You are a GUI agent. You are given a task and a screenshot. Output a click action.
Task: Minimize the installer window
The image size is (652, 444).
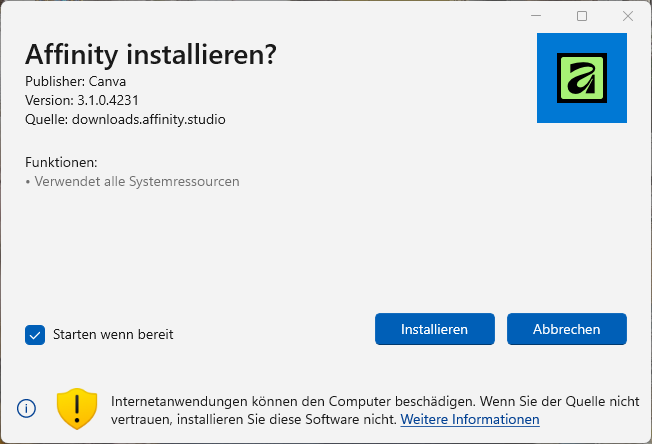coord(537,16)
